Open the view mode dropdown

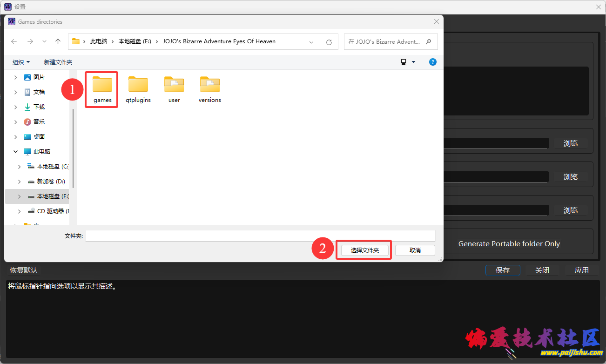pyautogui.click(x=413, y=62)
